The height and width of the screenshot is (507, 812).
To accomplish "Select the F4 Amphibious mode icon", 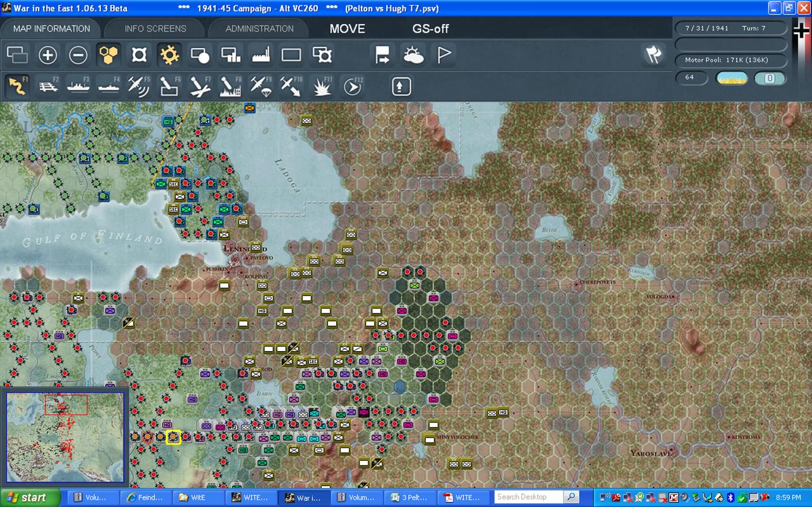I will (x=109, y=86).
